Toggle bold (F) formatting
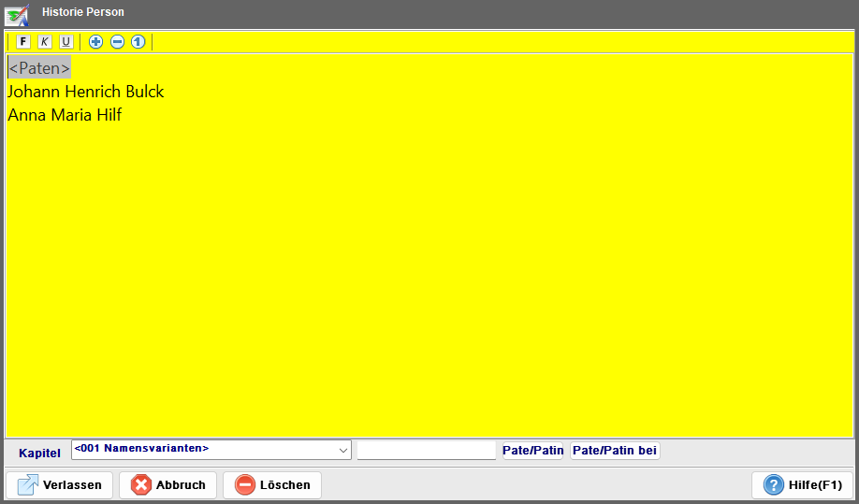The width and height of the screenshot is (859, 504). 23,42
